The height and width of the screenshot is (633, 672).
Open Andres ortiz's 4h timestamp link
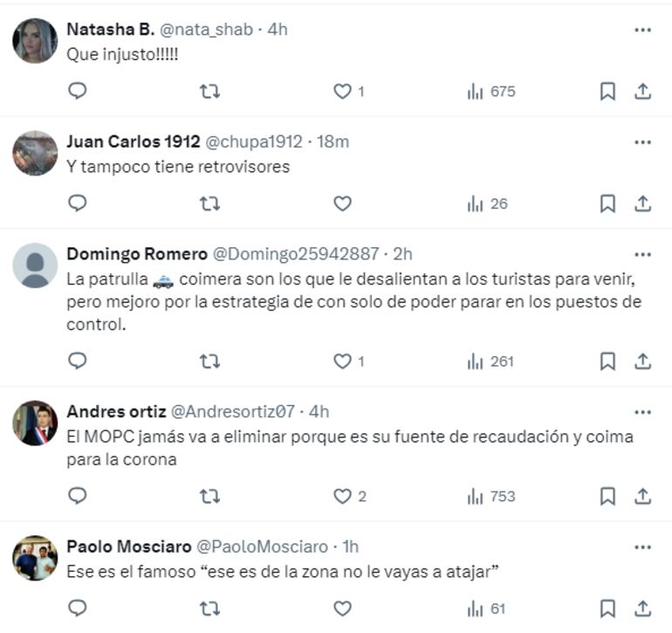click(x=319, y=411)
